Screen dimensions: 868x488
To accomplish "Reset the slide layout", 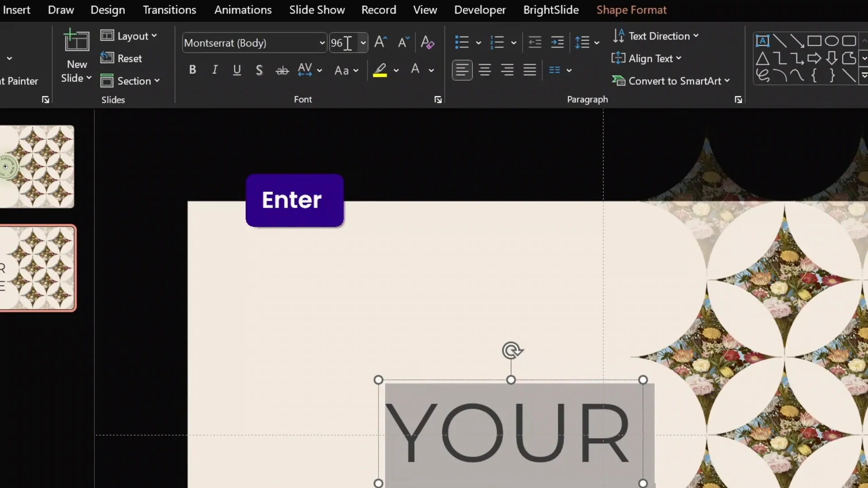I will (x=121, y=58).
